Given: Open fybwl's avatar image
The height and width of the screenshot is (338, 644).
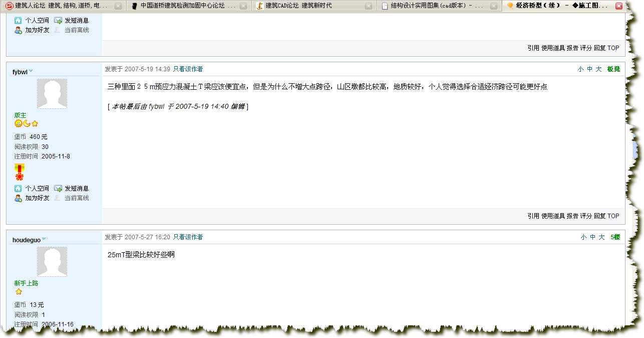Looking at the screenshot, I should (52, 94).
